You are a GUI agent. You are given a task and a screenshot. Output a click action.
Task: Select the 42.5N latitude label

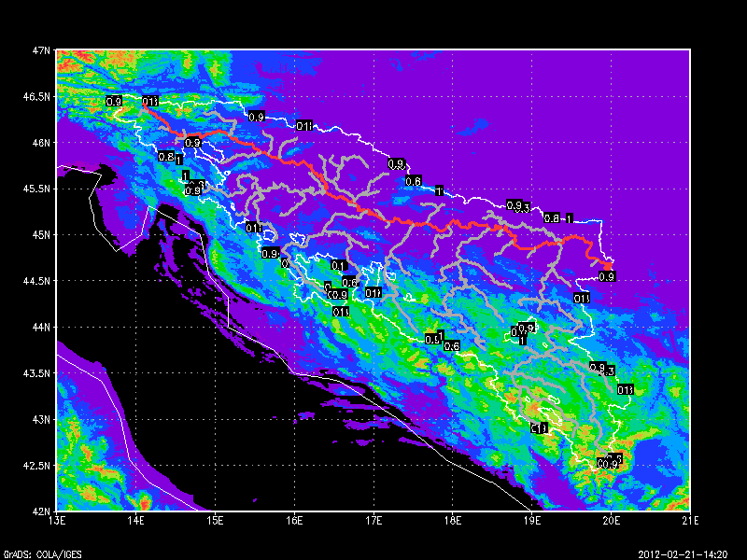tap(36, 466)
